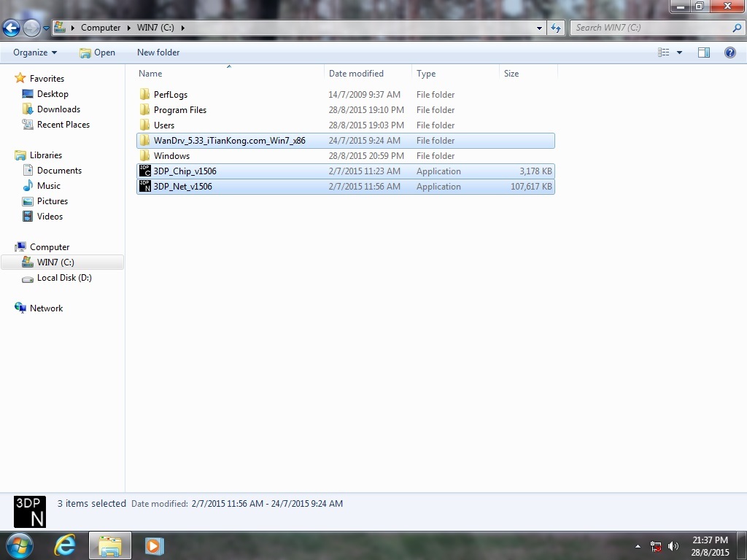Screen dimensions: 747x560
Task: Click New folder in the toolbar
Action: pyautogui.click(x=158, y=52)
